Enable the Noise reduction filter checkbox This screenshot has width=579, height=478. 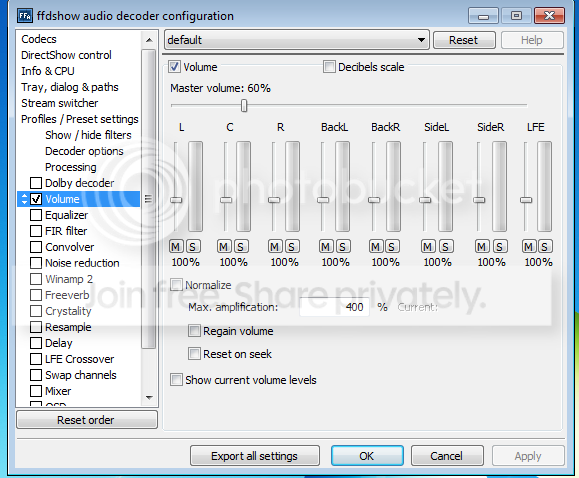(36, 263)
